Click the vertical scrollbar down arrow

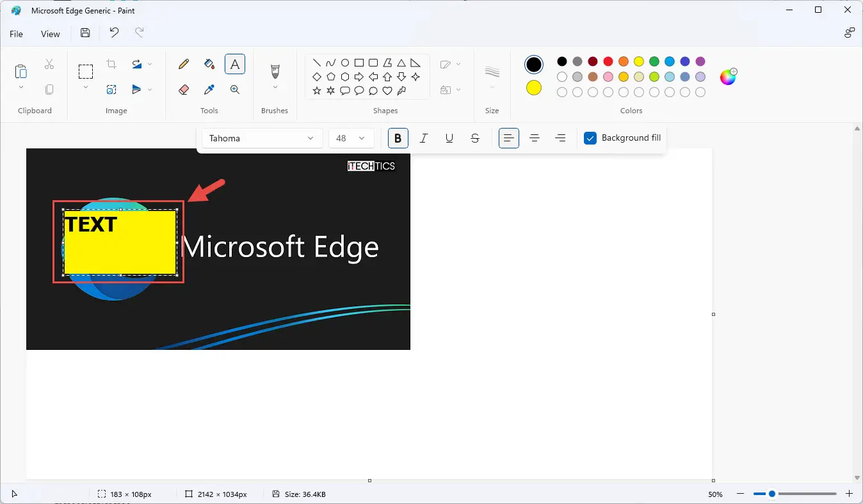(857, 478)
